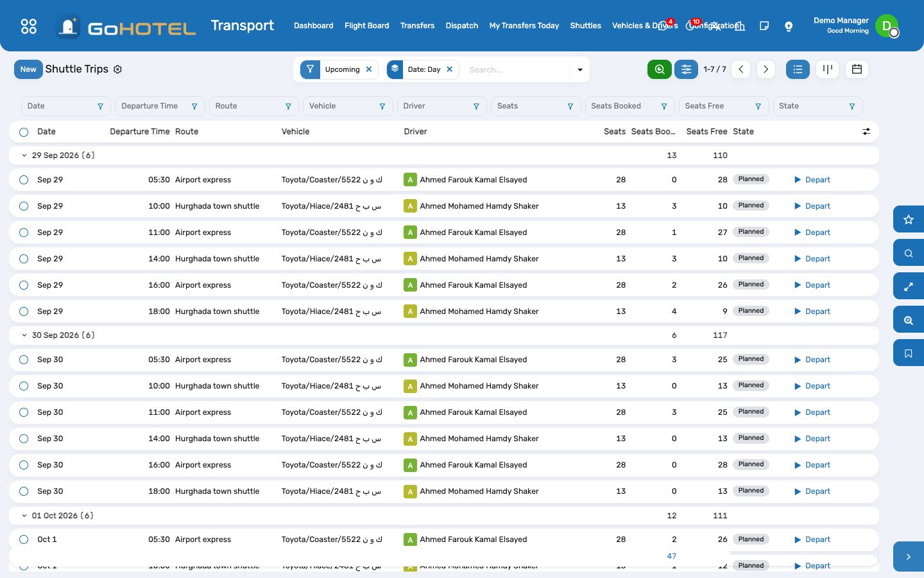
Task: Open Shuttle Trips settings gear
Action: (117, 69)
